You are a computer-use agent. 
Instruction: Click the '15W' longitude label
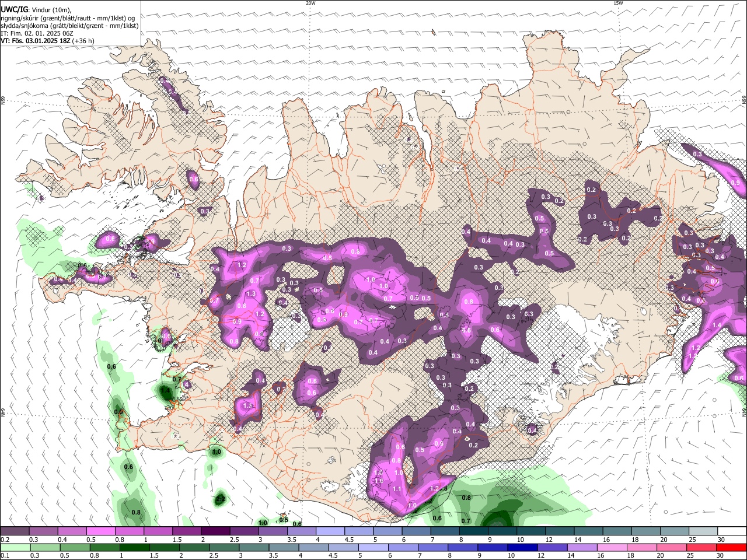click(618, 3)
